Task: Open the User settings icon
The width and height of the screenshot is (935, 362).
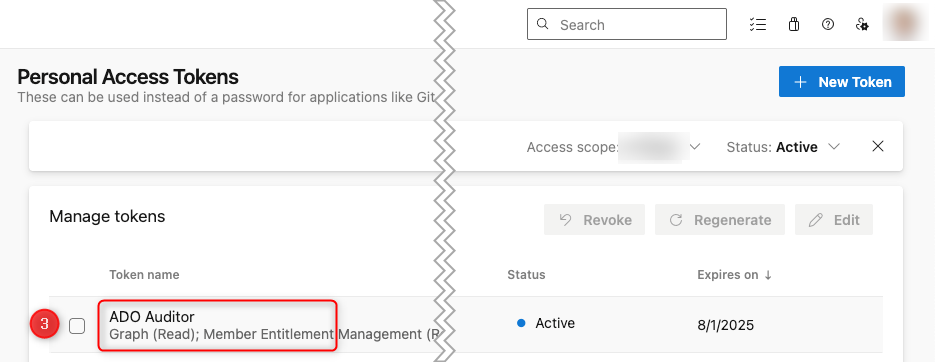Action: tap(862, 24)
